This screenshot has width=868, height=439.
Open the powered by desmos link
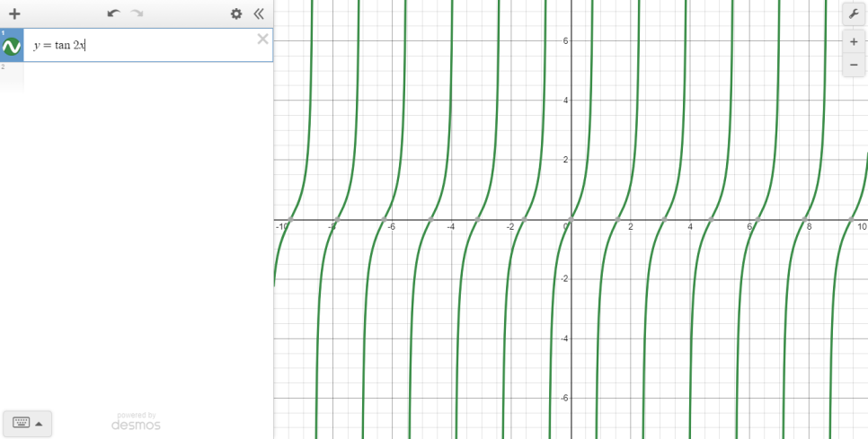point(137,421)
